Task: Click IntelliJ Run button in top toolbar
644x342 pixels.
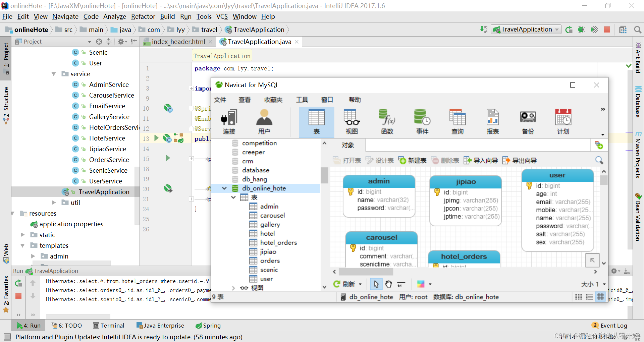Action: (569, 30)
